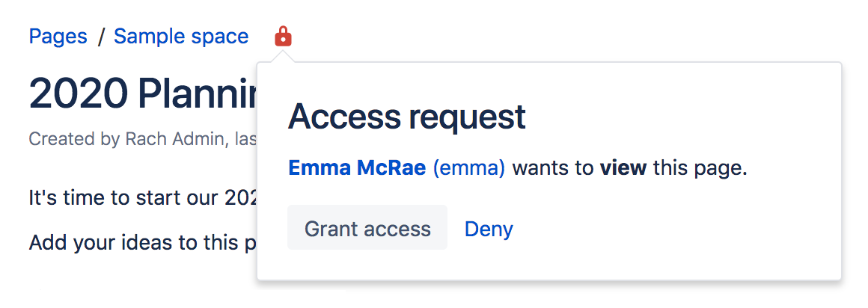Click the "It's time to start" paragraph
Image resolution: width=868 pixels, height=308 pixels.
click(144, 199)
